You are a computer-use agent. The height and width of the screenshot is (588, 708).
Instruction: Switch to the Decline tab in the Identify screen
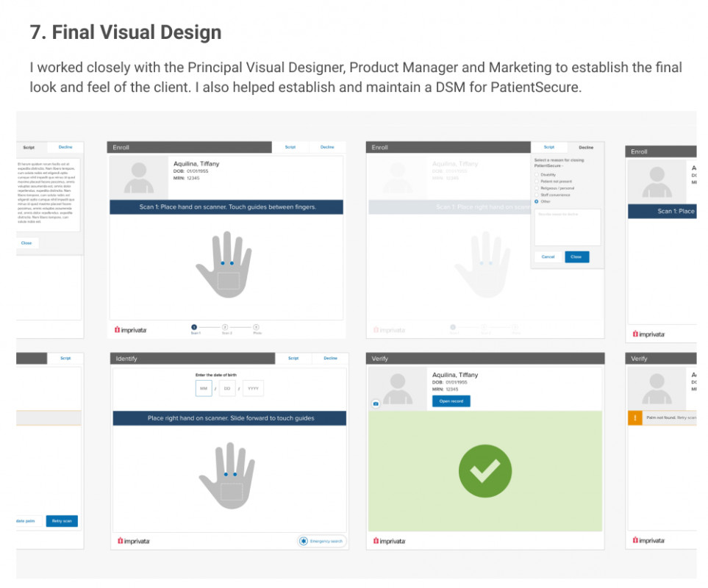[x=330, y=359]
